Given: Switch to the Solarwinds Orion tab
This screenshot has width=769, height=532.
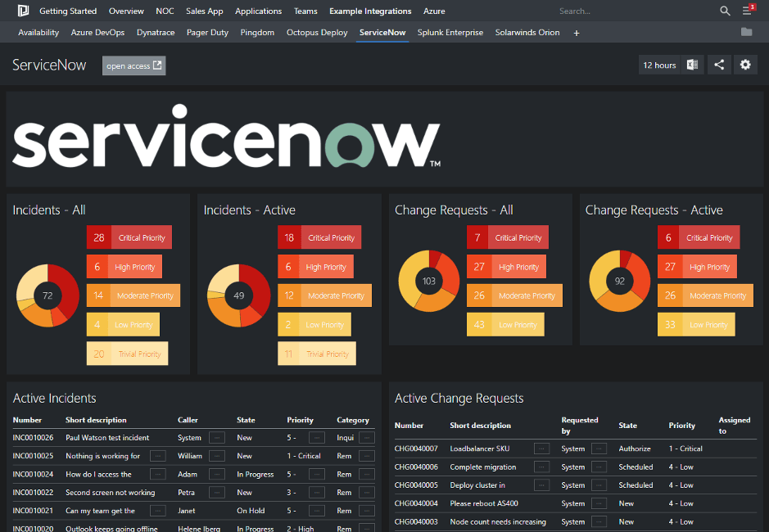Looking at the screenshot, I should (x=527, y=33).
